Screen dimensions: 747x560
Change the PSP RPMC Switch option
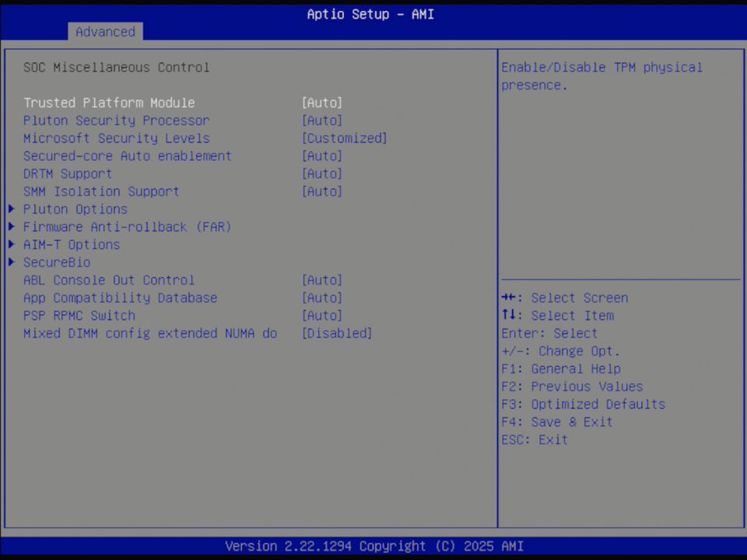(x=79, y=315)
